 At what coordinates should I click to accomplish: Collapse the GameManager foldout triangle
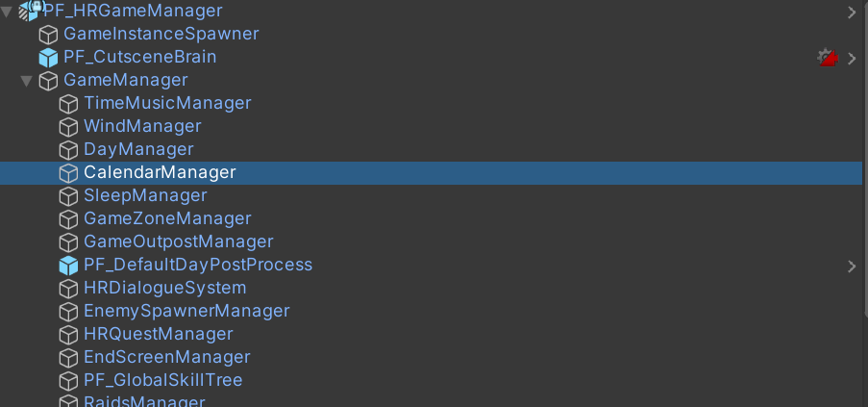tap(26, 81)
